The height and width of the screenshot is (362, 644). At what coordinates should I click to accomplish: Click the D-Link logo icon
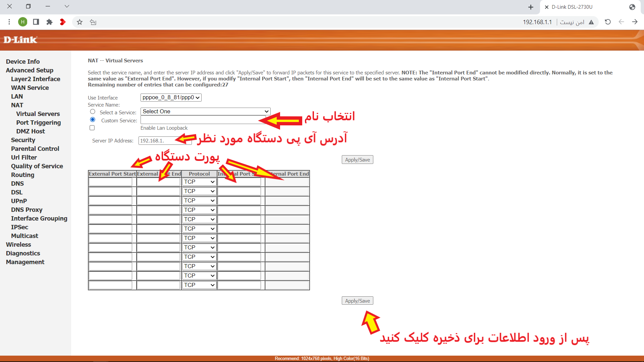[x=20, y=40]
